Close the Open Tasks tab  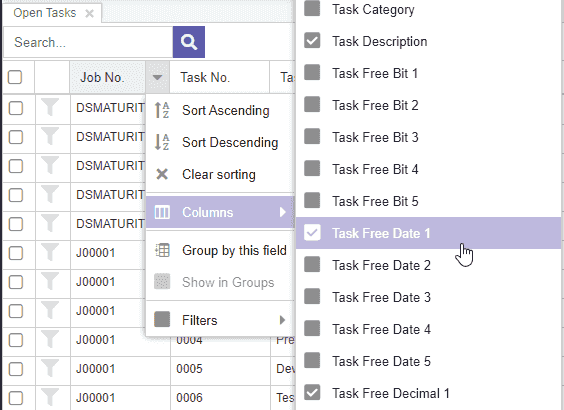(x=89, y=14)
